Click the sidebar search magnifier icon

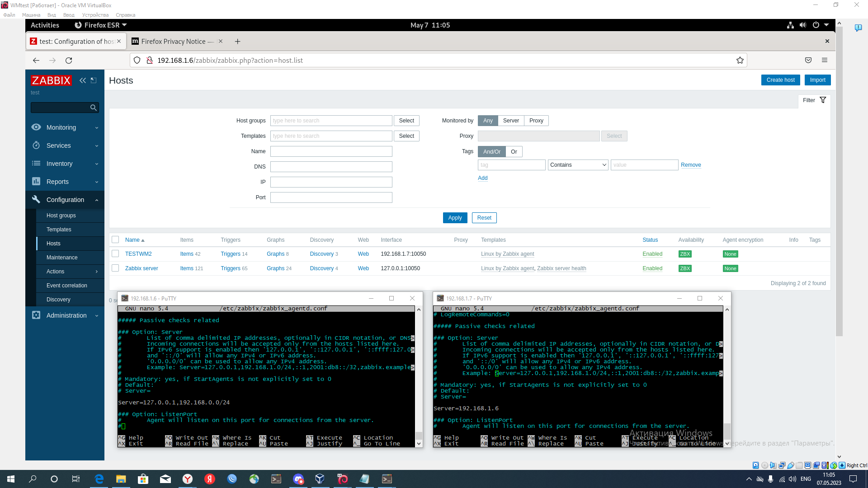(93, 107)
